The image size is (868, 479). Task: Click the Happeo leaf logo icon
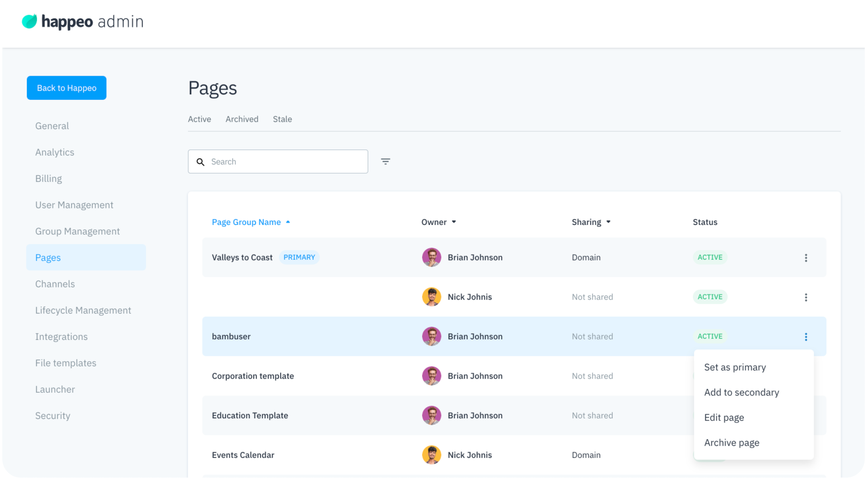(x=30, y=21)
